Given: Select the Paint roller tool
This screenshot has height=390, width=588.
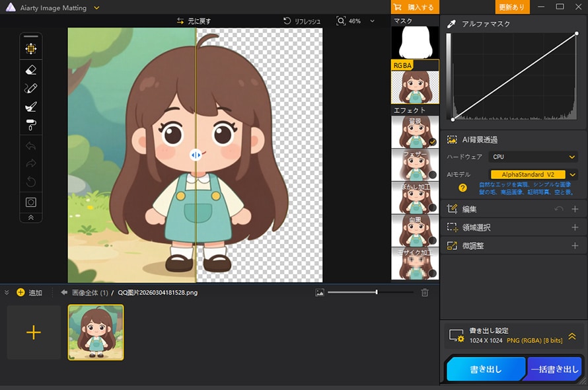Looking at the screenshot, I should pos(30,123).
